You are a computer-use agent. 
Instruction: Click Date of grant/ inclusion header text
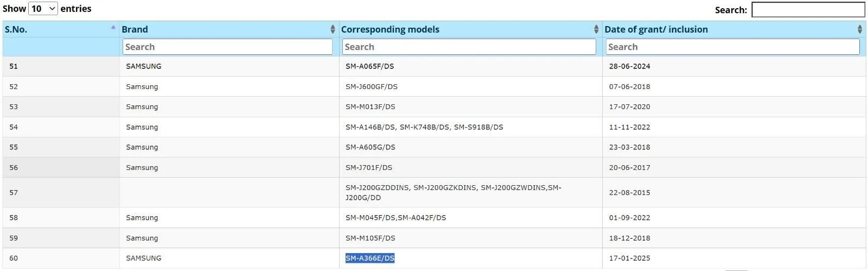pos(656,29)
